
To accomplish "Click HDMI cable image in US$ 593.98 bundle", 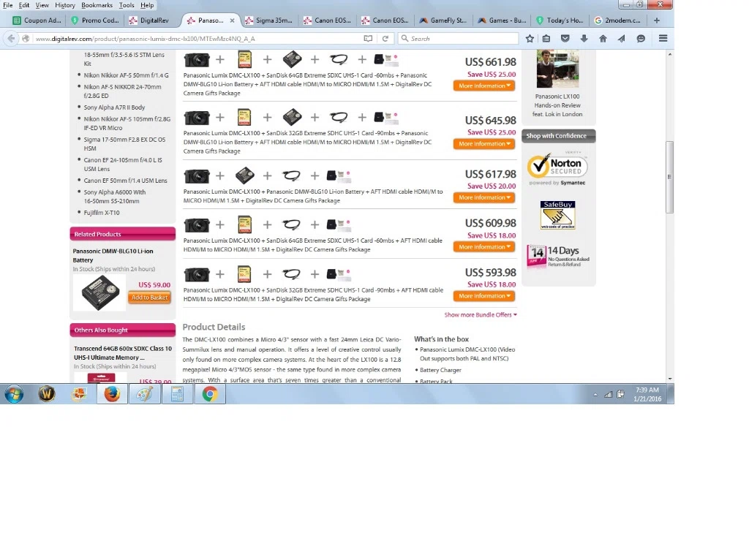I will (291, 274).
